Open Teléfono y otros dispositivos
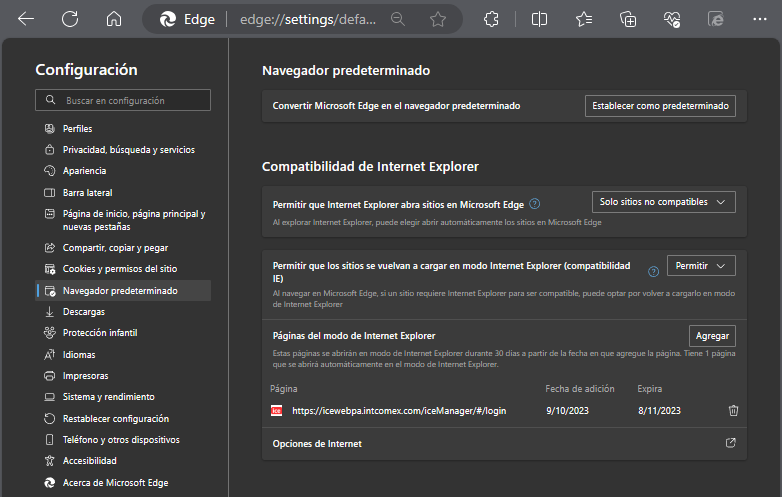Screen dimensions: 782x497 point(124,440)
